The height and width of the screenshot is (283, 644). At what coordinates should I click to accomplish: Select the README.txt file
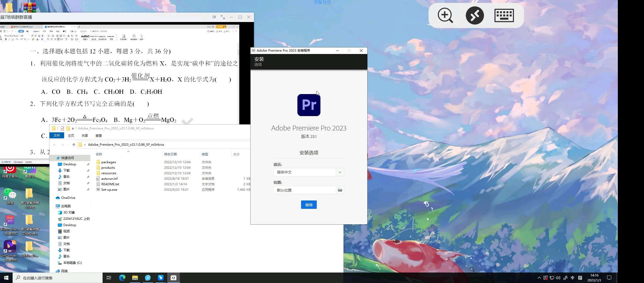[110, 184]
